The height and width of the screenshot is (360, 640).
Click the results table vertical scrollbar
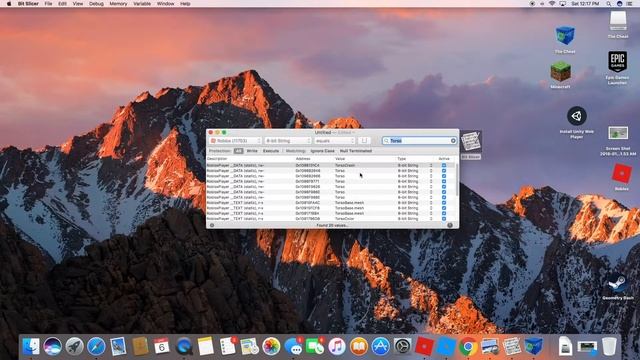[456, 180]
